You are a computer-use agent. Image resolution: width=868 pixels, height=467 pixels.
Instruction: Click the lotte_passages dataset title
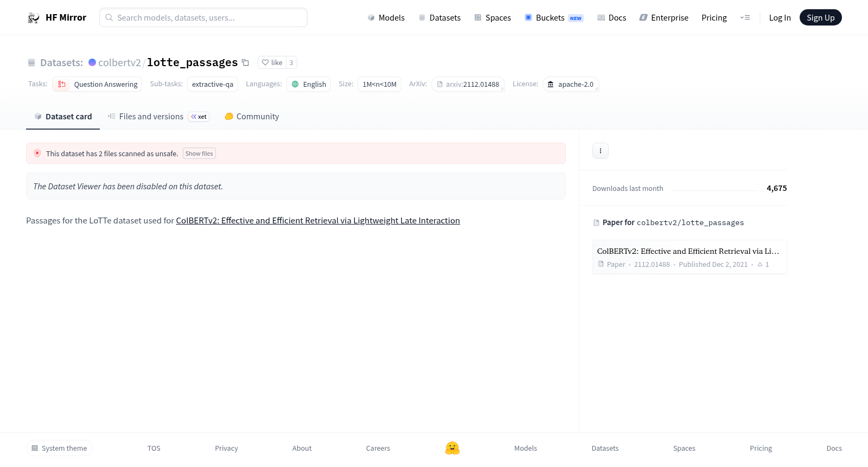click(x=192, y=62)
